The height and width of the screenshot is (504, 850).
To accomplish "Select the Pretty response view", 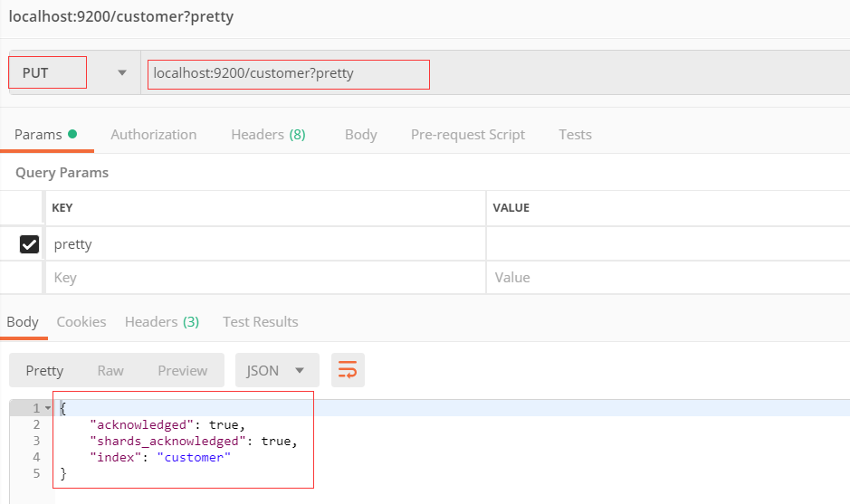I will pos(44,371).
